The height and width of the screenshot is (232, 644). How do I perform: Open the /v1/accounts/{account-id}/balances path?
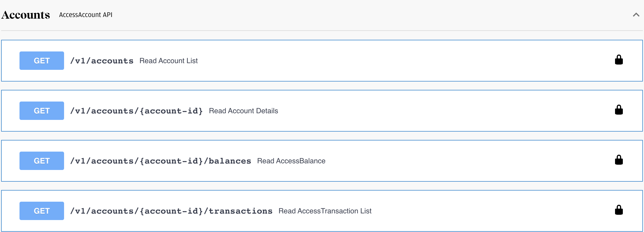(160, 161)
